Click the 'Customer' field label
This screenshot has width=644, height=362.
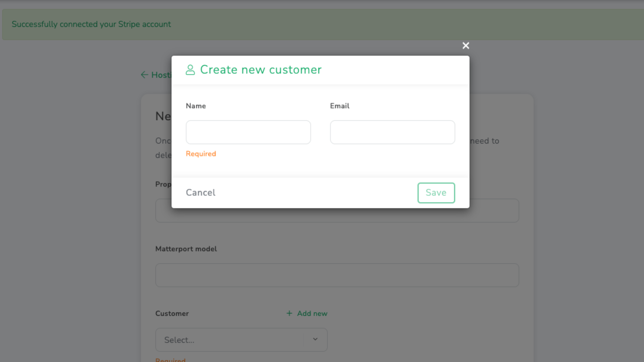[172, 313]
